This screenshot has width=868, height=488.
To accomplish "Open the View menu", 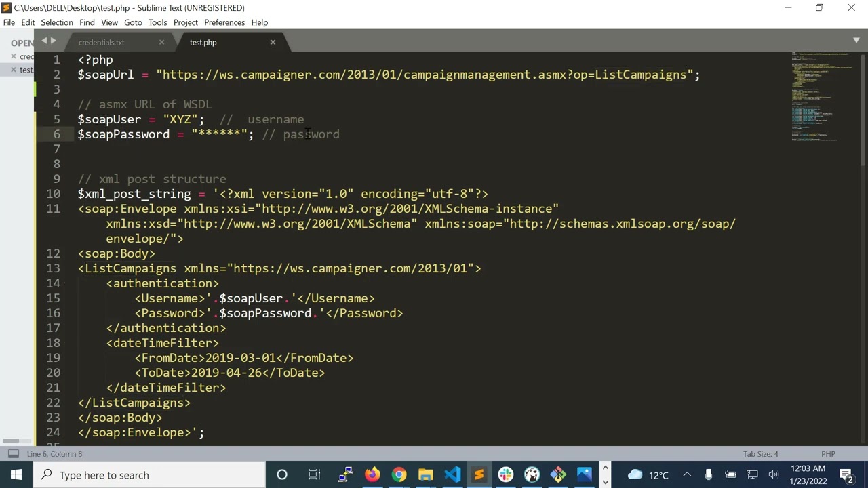I will pos(109,22).
